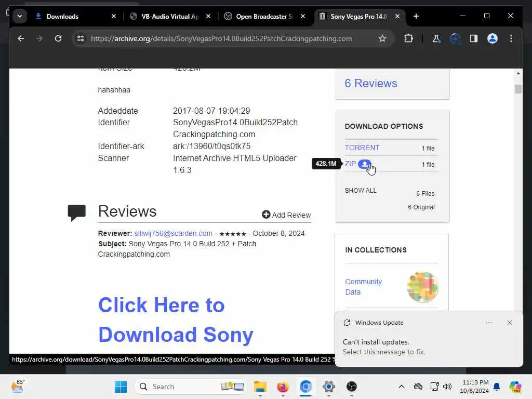Select the identifier-ark value ark:/13960/t0qs0tk75

click(212, 146)
